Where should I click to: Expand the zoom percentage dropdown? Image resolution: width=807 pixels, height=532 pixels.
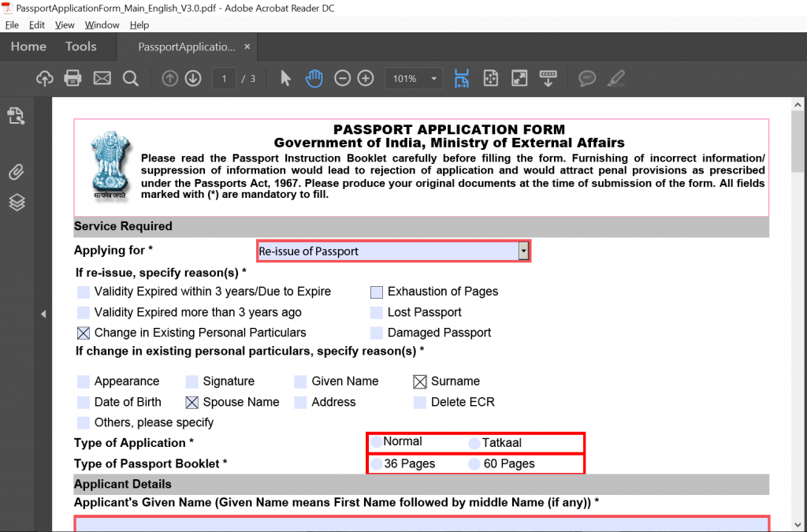[x=433, y=79]
